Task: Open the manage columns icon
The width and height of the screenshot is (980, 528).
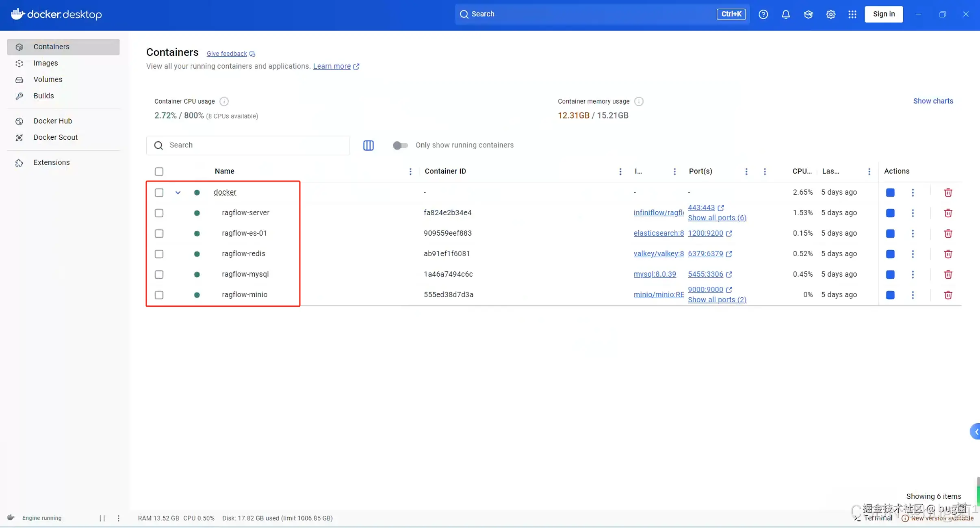Action: click(368, 145)
